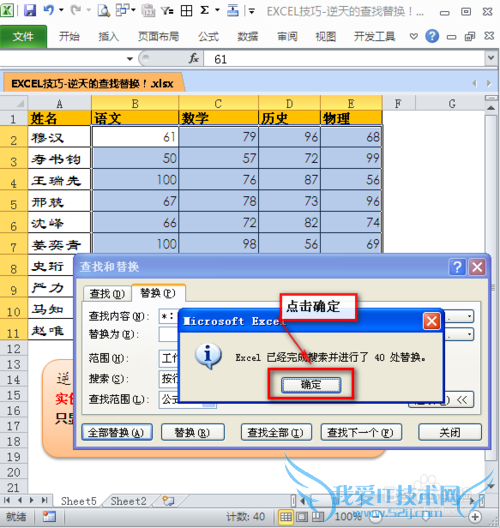Click the blue Help question mark icon
The image size is (500, 528).
tap(432, 36)
